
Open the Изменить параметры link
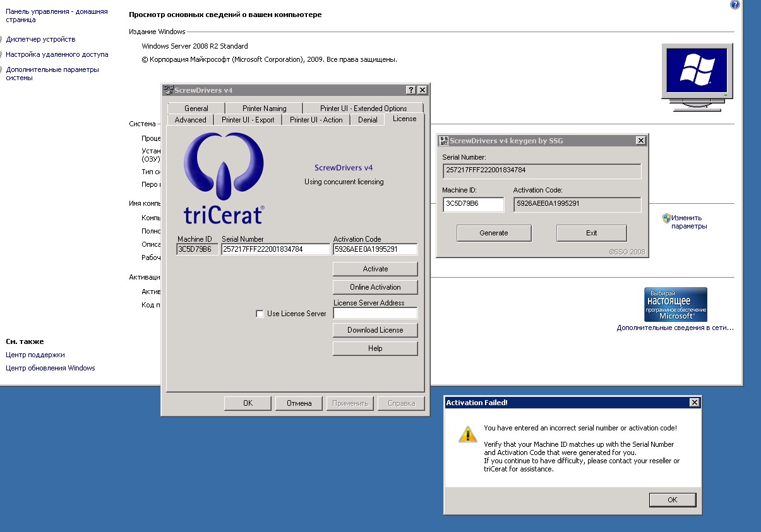689,222
